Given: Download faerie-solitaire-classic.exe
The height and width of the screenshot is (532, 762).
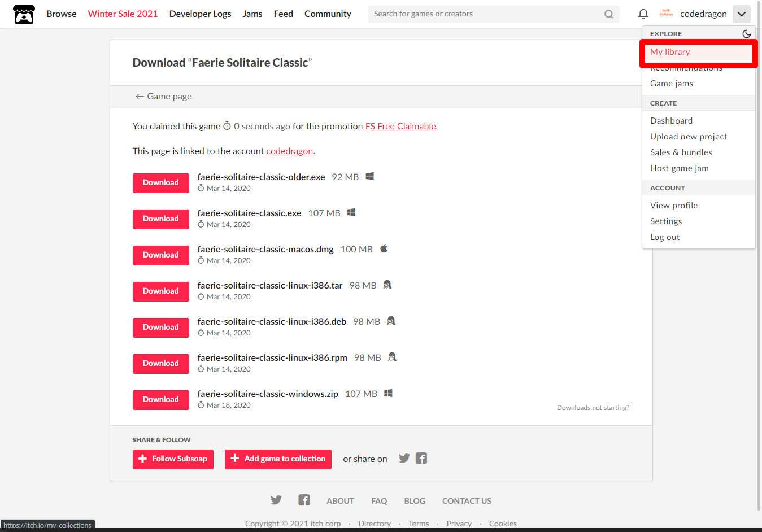Looking at the screenshot, I should 161,219.
